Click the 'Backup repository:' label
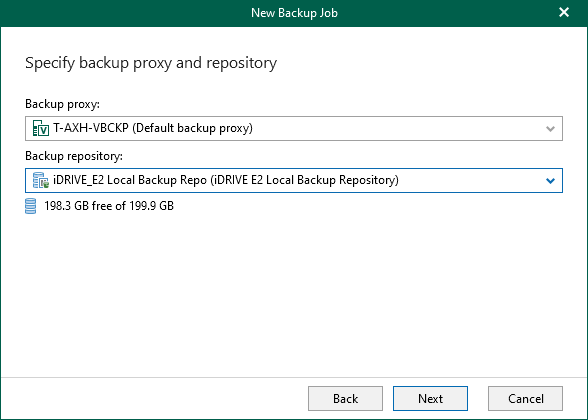Image resolution: width=588 pixels, height=420 pixels. (x=74, y=156)
